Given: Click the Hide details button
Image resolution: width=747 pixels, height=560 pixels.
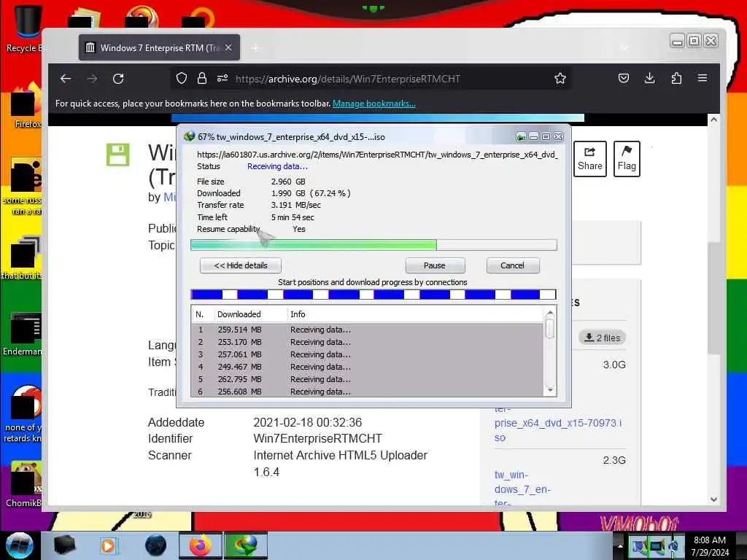Looking at the screenshot, I should coord(241,265).
